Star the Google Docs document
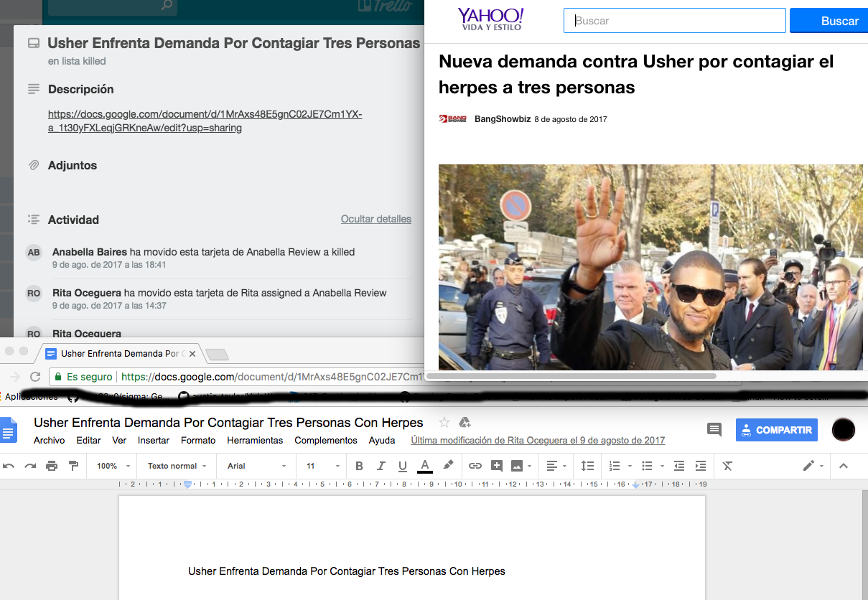This screenshot has width=868, height=600. click(x=444, y=422)
